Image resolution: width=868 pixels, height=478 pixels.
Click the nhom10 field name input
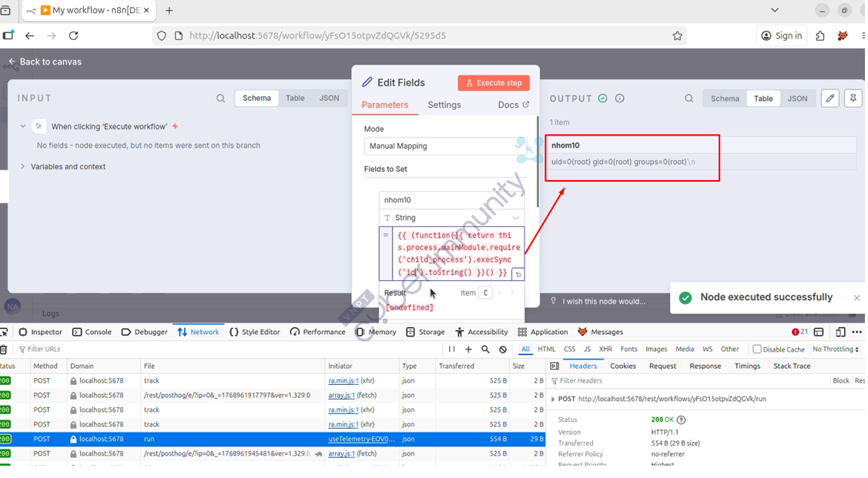451,199
